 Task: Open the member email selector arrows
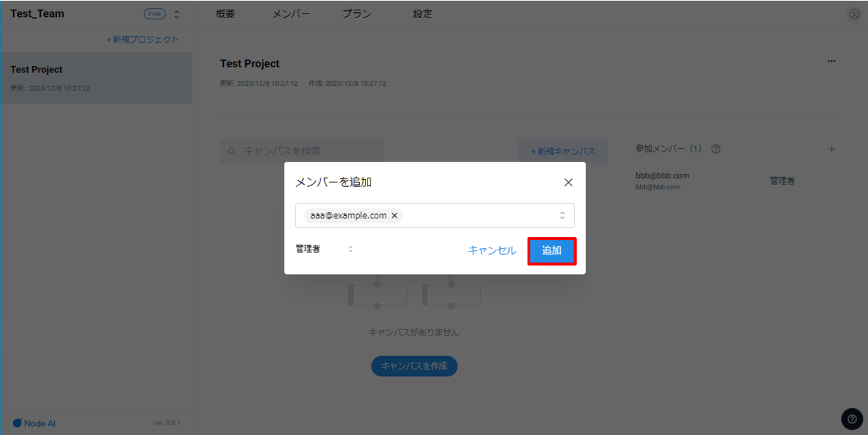pos(563,216)
